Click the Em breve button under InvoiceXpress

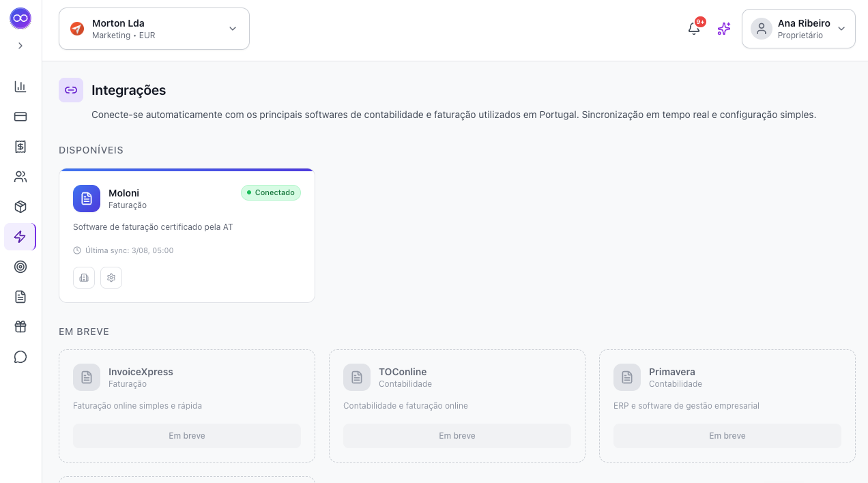[x=187, y=436]
